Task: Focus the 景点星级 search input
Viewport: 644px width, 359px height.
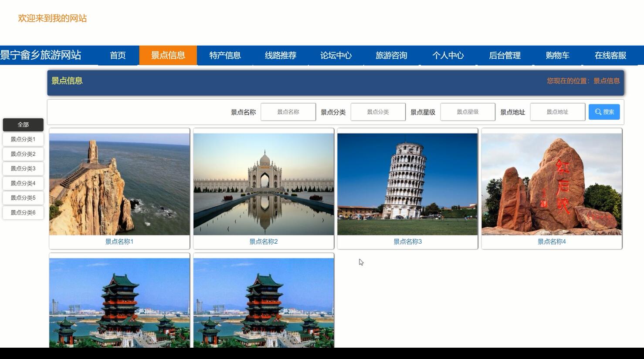Action: (x=468, y=112)
